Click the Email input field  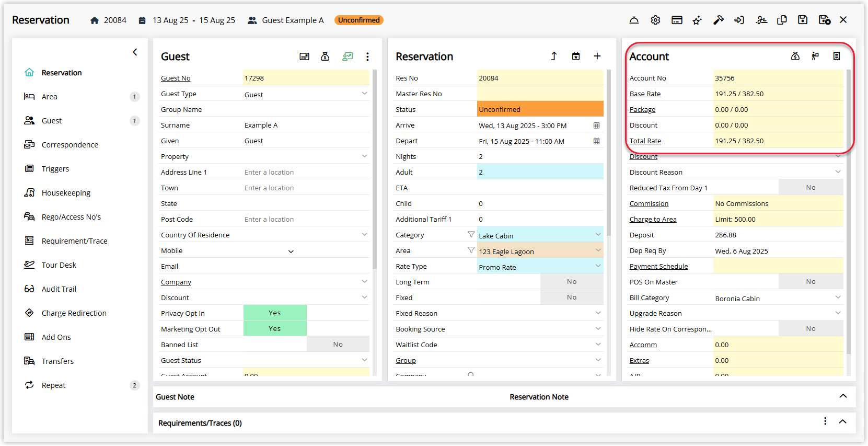pyautogui.click(x=306, y=266)
